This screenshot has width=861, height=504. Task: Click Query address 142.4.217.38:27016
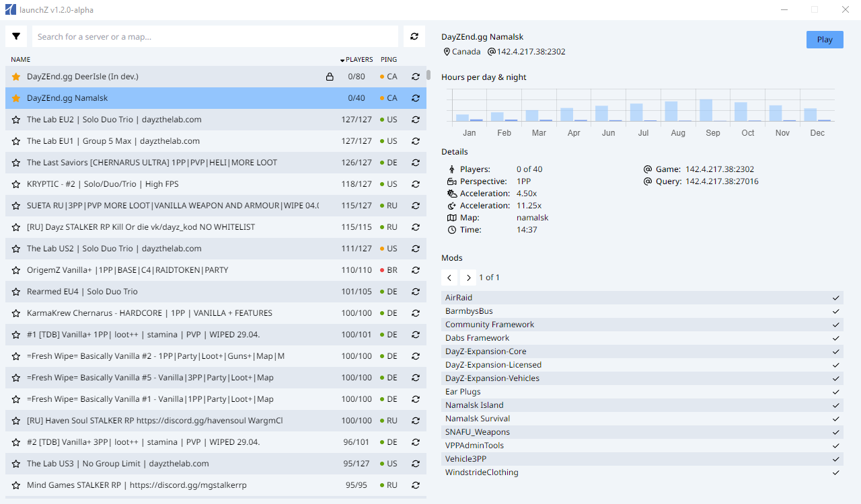click(x=722, y=181)
